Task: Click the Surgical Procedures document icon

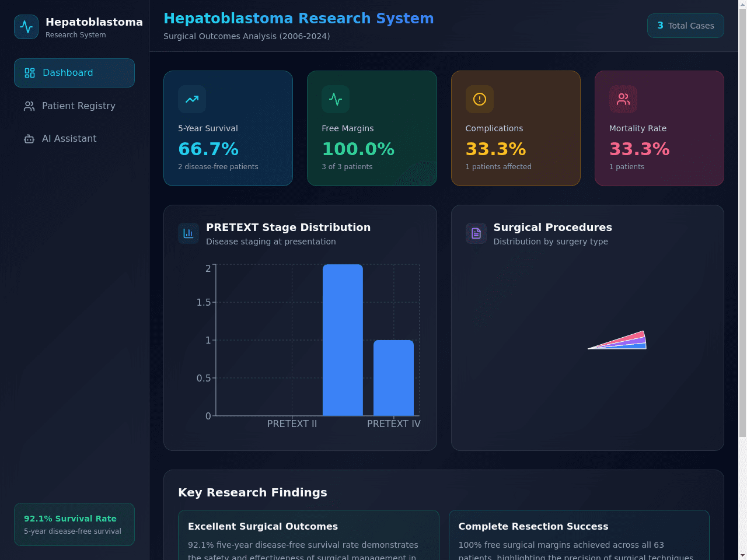Action: [476, 233]
